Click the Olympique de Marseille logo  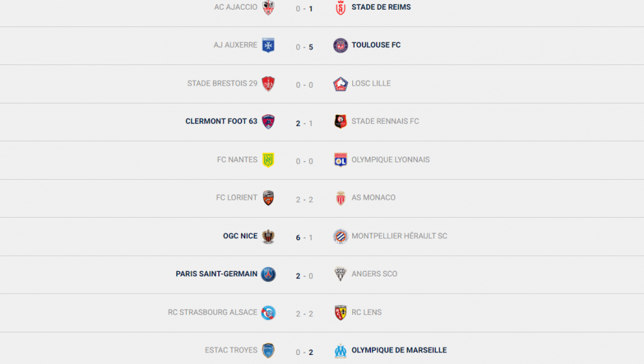pyautogui.click(x=341, y=350)
